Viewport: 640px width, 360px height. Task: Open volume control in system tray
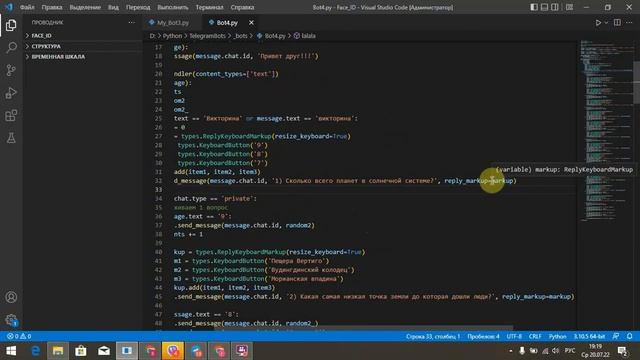tap(556, 351)
